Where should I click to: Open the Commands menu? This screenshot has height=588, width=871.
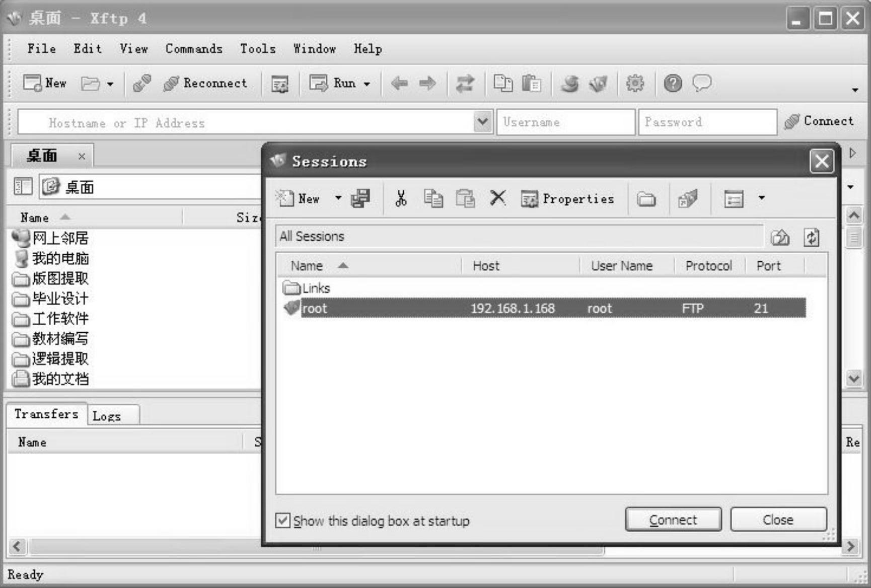pyautogui.click(x=194, y=49)
